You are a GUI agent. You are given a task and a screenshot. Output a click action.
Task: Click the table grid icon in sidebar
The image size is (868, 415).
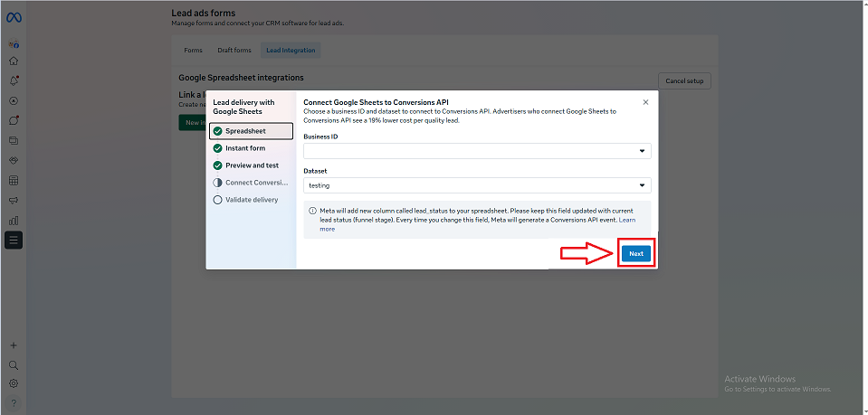14,180
